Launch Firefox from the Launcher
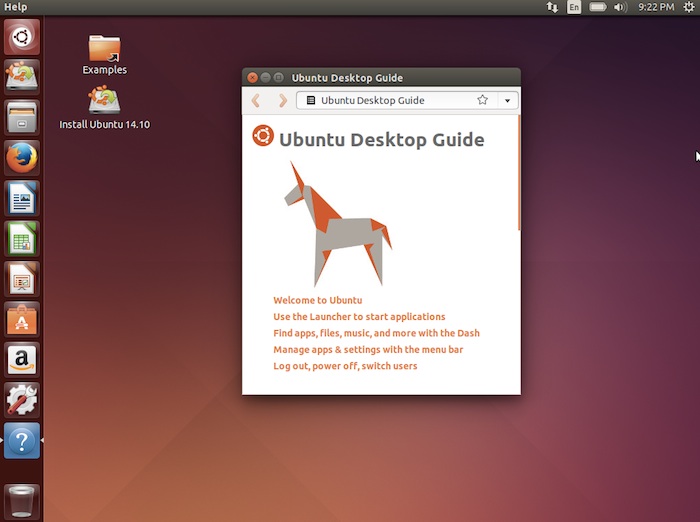Screen dimensions: 700x522 (22, 157)
